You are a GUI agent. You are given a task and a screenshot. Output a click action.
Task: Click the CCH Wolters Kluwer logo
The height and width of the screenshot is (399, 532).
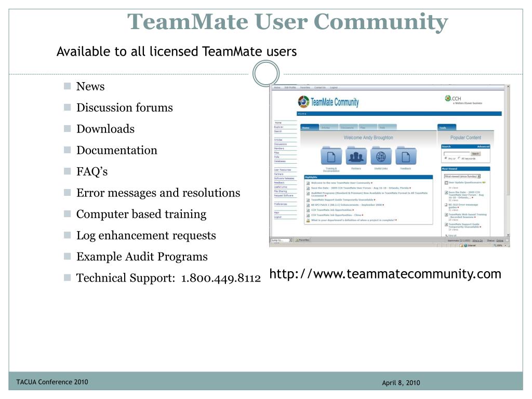pos(463,100)
